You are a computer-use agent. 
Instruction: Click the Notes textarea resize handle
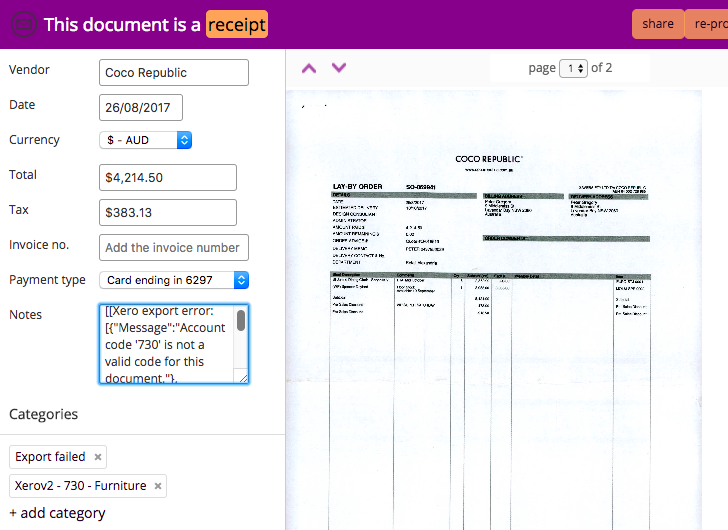click(x=243, y=378)
